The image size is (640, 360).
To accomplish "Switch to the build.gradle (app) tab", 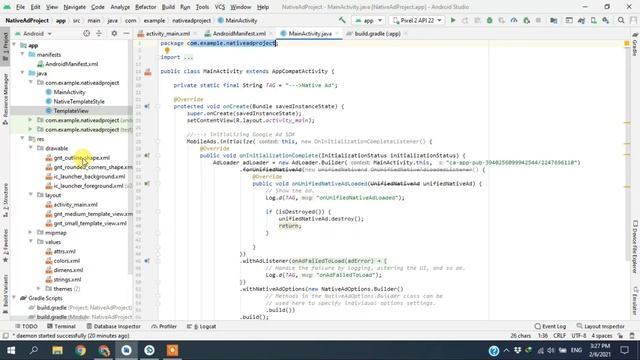I will [377, 33].
